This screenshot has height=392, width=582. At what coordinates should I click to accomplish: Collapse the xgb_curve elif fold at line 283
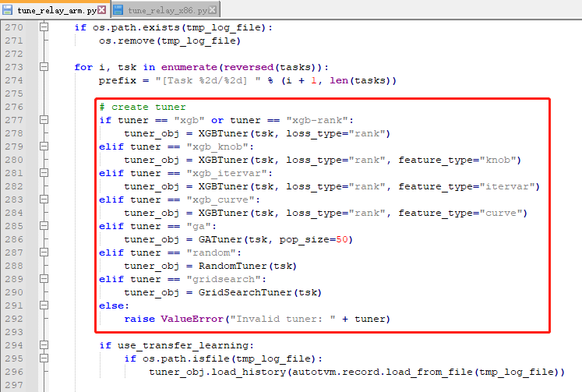coord(44,200)
